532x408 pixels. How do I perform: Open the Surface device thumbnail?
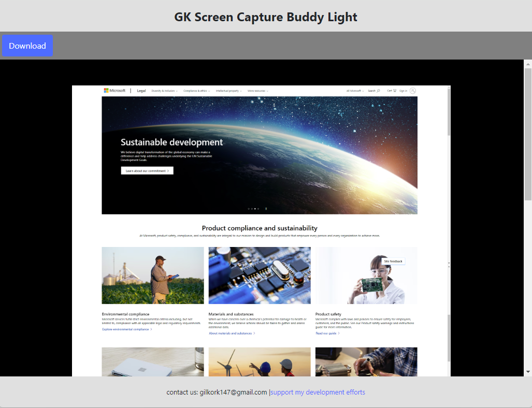[x=153, y=362]
